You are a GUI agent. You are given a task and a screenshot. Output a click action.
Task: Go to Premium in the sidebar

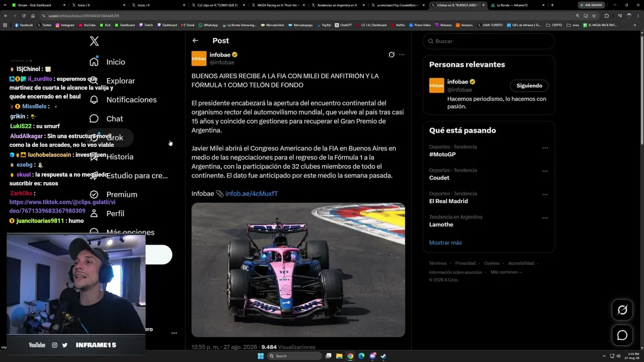coord(113,195)
